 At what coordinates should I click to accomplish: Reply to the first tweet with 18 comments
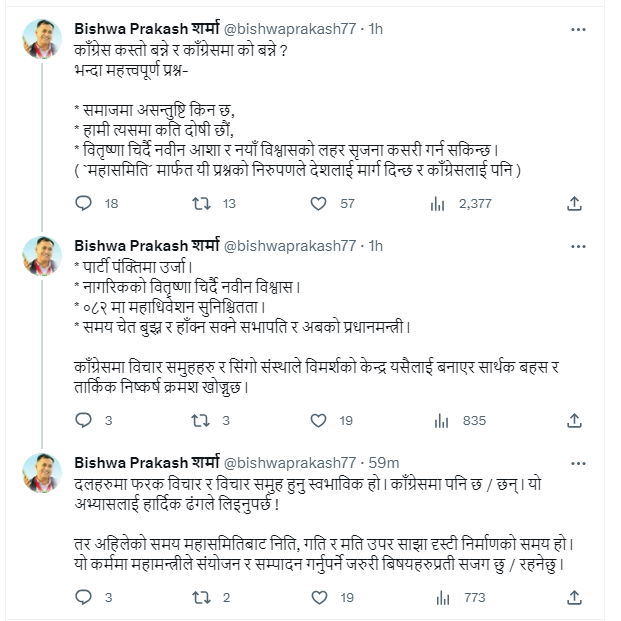click(83, 204)
